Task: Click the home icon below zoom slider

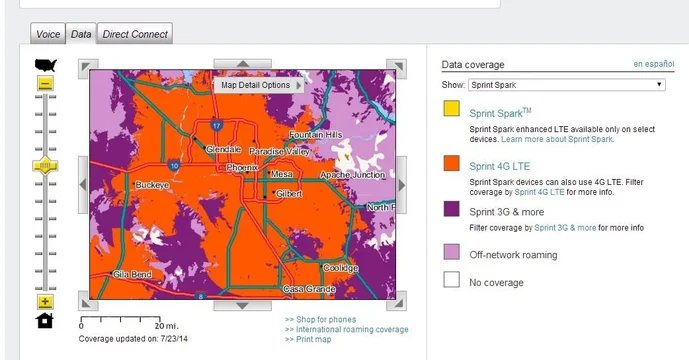Action: 45,321
